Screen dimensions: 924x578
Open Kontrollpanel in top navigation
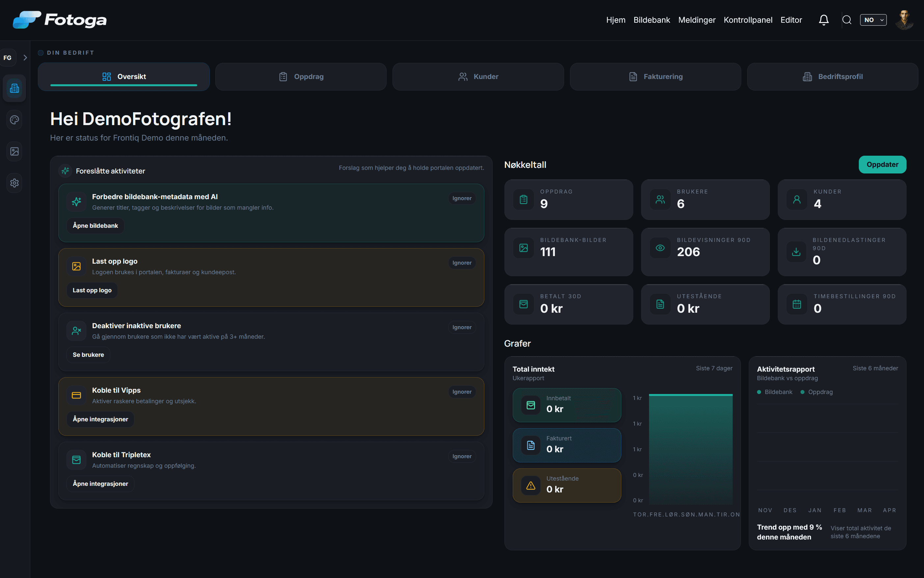tap(748, 20)
